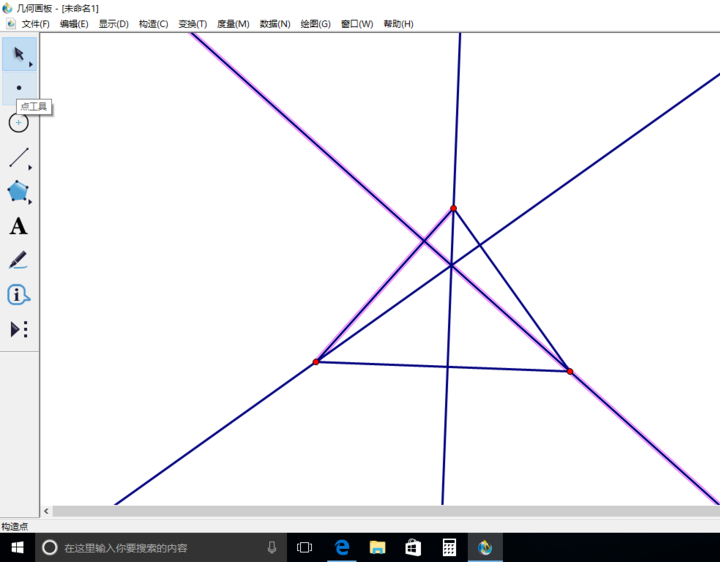Expand arrow tool variants flyout
Screen dimensions: 720x562
[x=31, y=65]
